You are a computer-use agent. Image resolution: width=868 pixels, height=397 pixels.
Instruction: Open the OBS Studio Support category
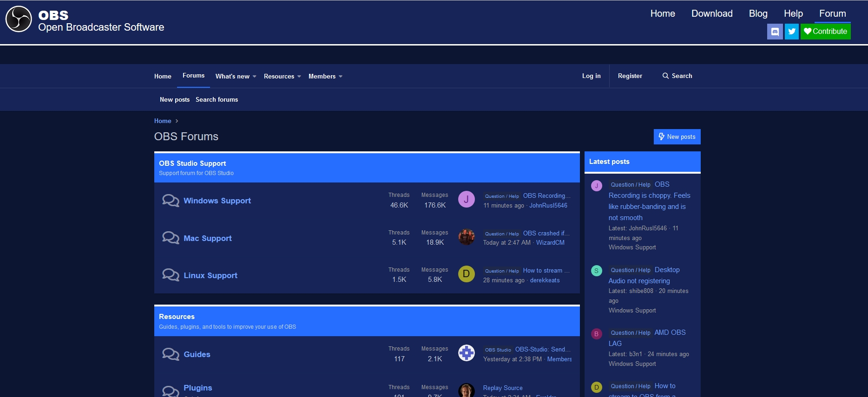click(x=192, y=163)
